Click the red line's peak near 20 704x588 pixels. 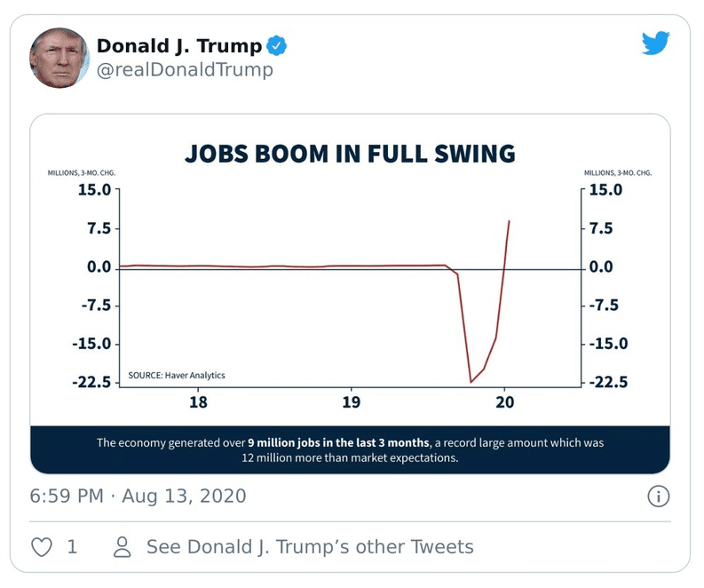pyautogui.click(x=510, y=220)
